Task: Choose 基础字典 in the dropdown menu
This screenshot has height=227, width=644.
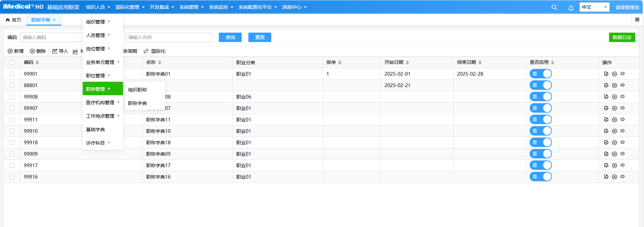Action: tap(95, 129)
